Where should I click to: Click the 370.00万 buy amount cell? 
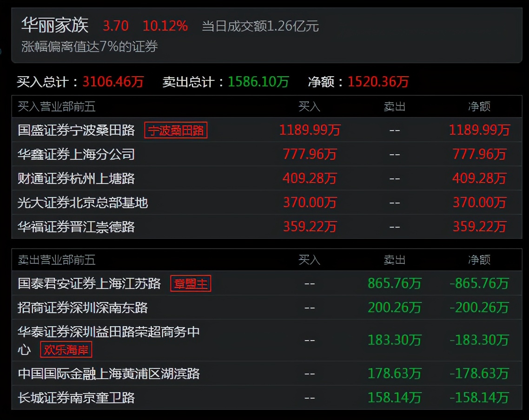pyautogui.click(x=310, y=203)
